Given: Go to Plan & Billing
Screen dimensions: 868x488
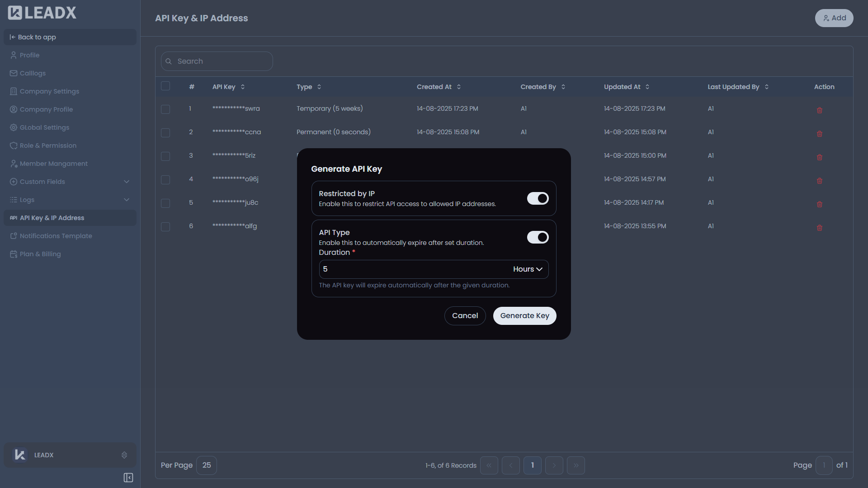Looking at the screenshot, I should pyautogui.click(x=40, y=253).
